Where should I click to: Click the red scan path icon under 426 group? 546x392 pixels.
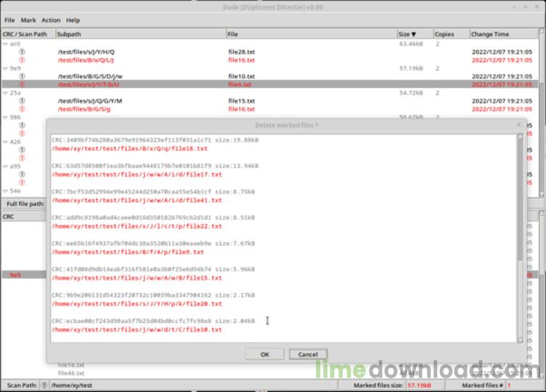click(22, 158)
